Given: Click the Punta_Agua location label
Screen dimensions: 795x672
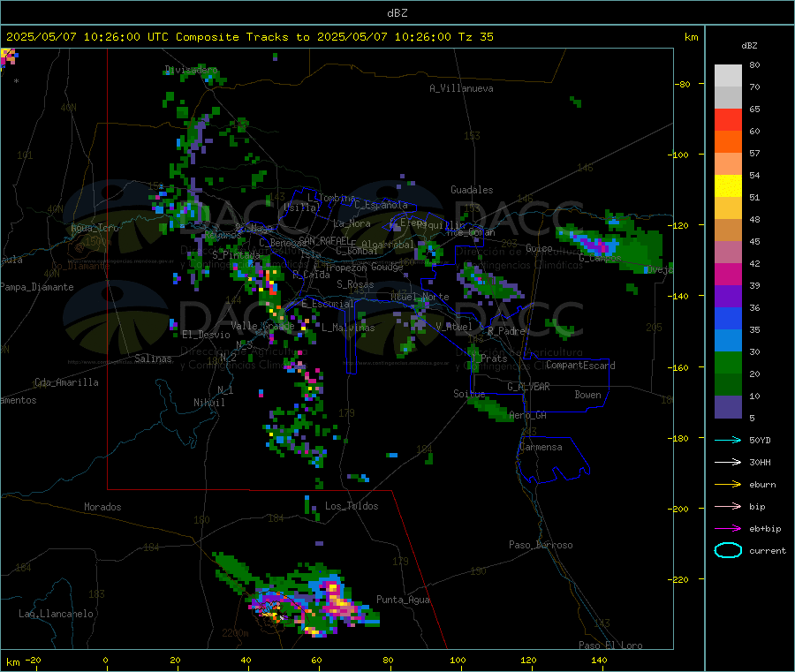Looking at the screenshot, I should (403, 600).
